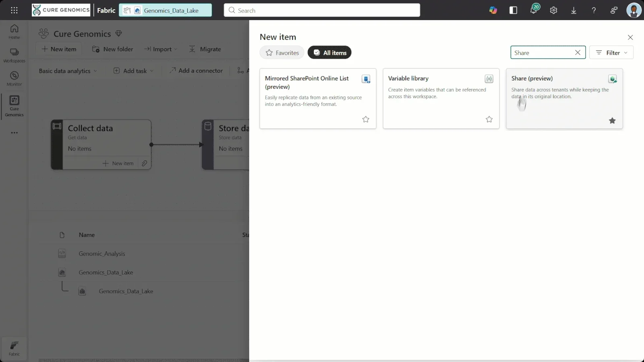644x362 pixels.
Task: Favorite the Variable library card
Action: [489, 119]
